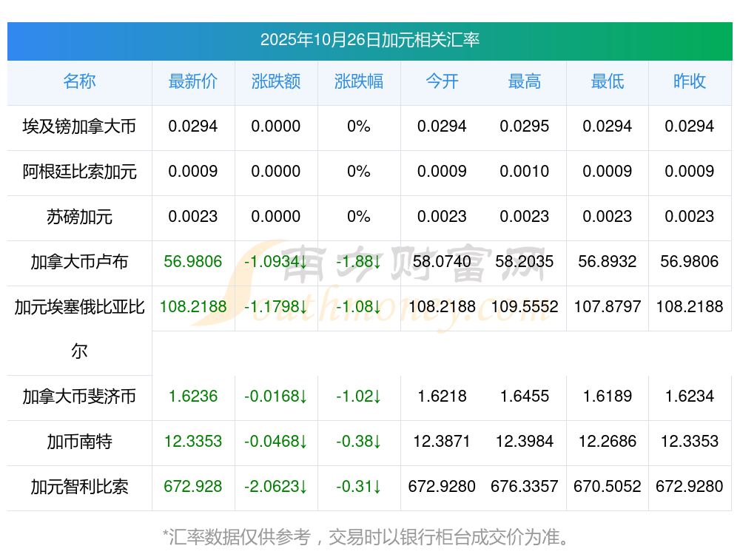Viewport: 740px width, 560px height.
Task: Click change amount -1.0934 for 加拿大币卢布
Action: pyautogui.click(x=275, y=261)
